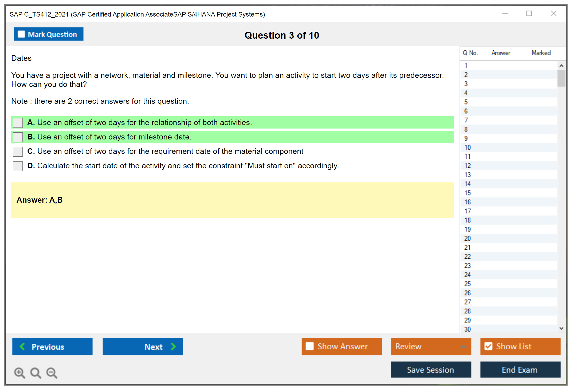Select question 10 in the list

[467, 147]
